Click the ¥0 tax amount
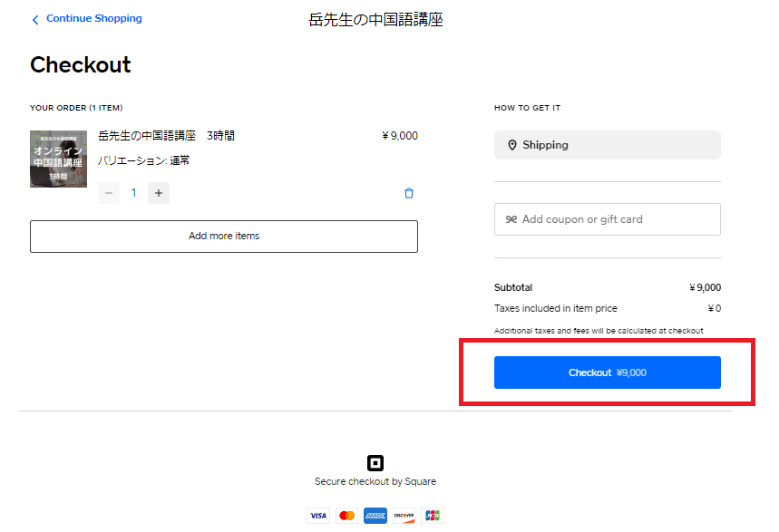This screenshot has width=779, height=532. tap(715, 308)
